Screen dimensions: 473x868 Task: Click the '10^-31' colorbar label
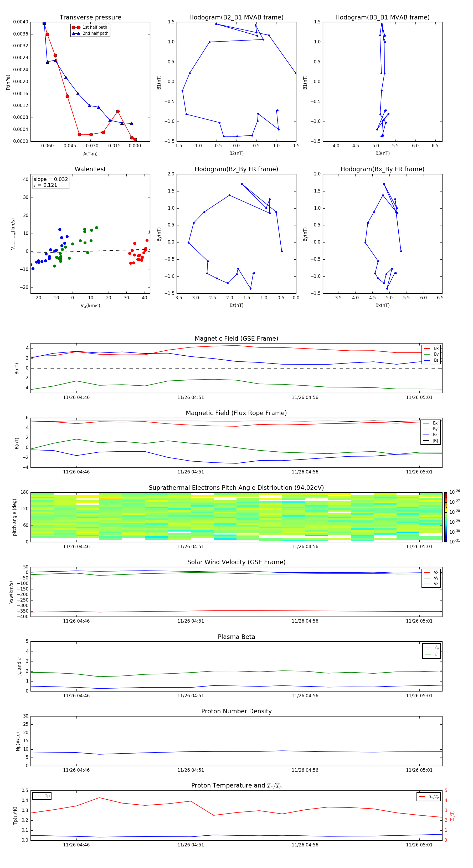pyautogui.click(x=455, y=542)
